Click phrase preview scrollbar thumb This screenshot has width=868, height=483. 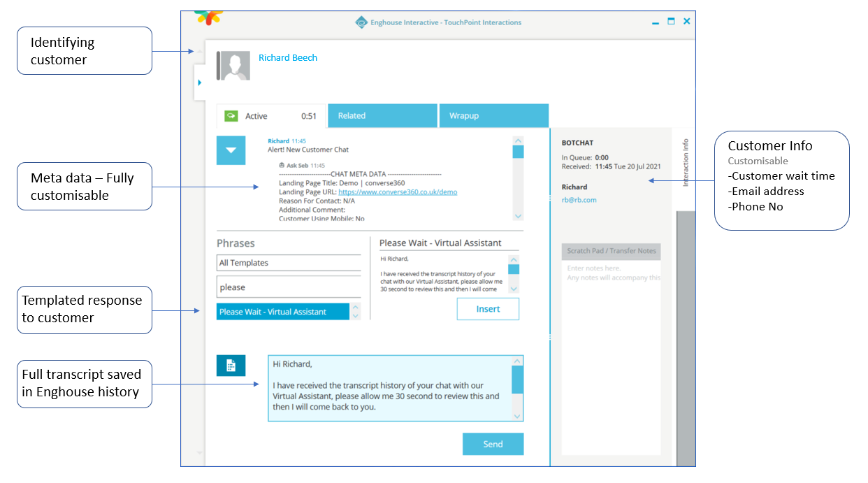pyautogui.click(x=514, y=269)
